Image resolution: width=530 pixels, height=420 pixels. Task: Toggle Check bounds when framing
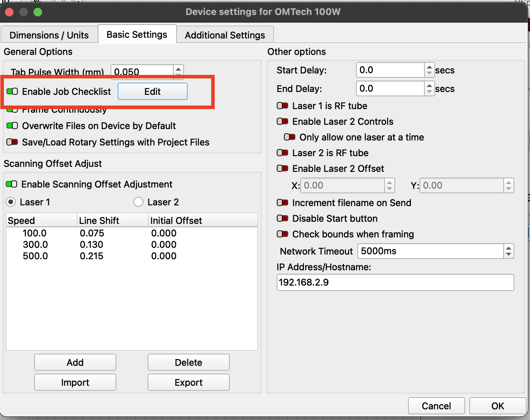(x=282, y=234)
